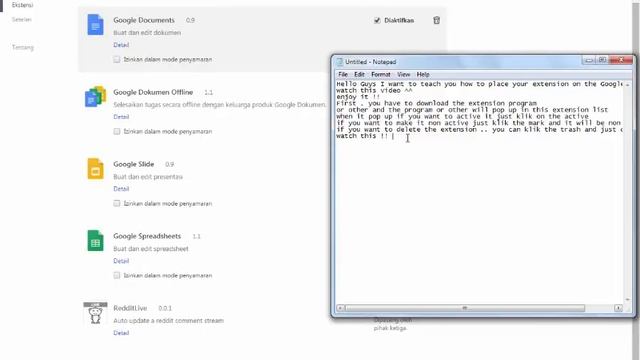Delete Google Documents with the trash icon
This screenshot has height=360, width=640.
tap(436, 20)
